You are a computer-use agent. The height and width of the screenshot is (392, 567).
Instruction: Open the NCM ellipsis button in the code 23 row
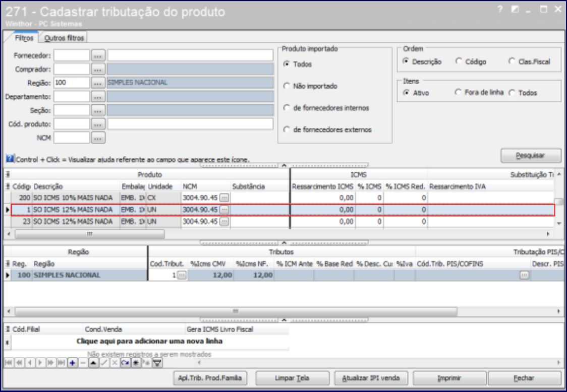point(224,222)
